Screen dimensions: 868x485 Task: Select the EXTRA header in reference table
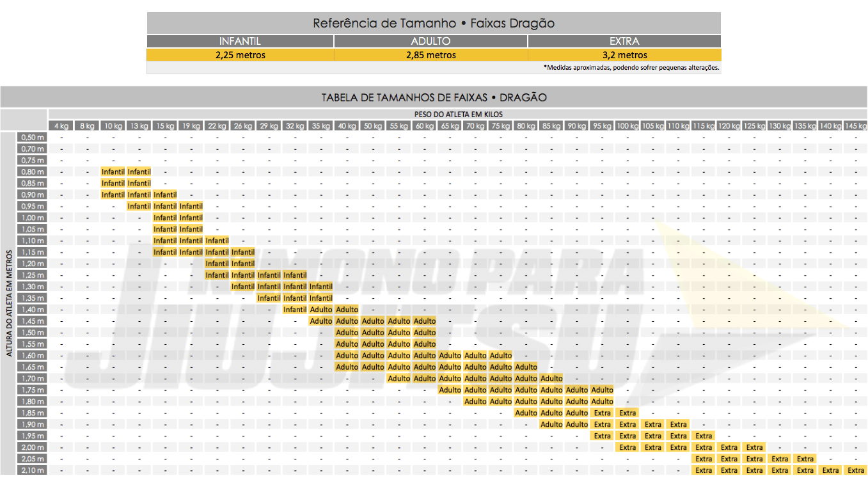tap(624, 41)
